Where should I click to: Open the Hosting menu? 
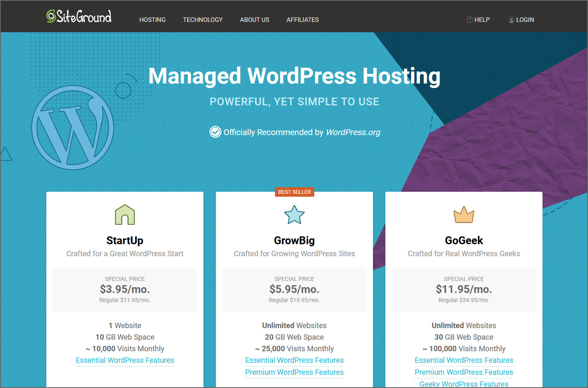152,20
